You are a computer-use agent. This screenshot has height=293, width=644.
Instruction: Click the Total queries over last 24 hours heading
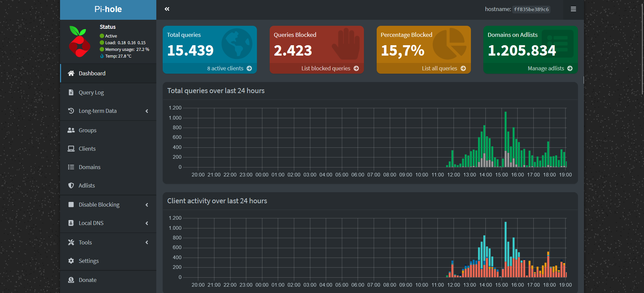[216, 91]
